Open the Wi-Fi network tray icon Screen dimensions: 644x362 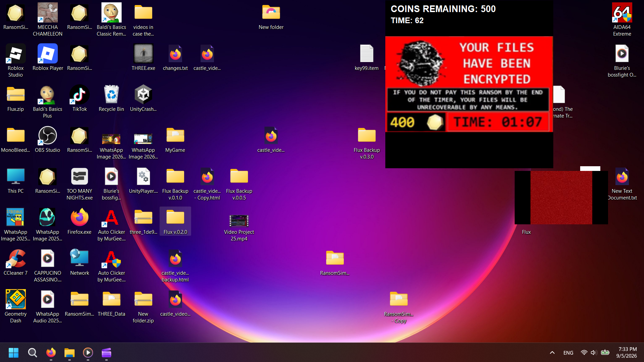click(584, 353)
